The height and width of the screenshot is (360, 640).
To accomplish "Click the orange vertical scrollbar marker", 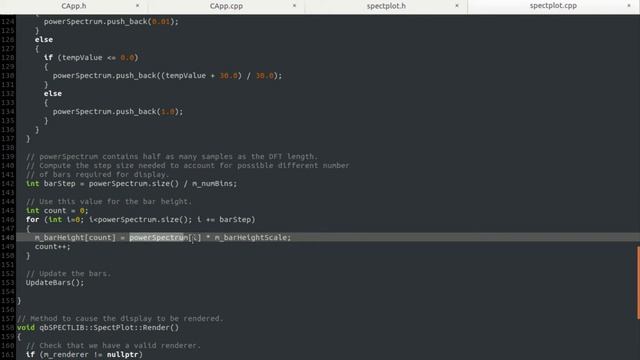I will [638, 282].
